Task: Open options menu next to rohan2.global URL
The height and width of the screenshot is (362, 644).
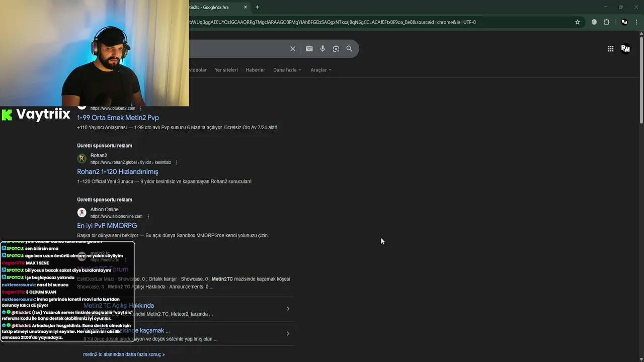Action: pyautogui.click(x=177, y=162)
